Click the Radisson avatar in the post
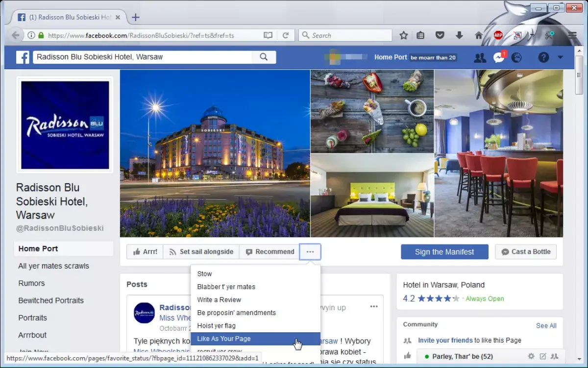The width and height of the screenshot is (588, 368). click(x=144, y=313)
